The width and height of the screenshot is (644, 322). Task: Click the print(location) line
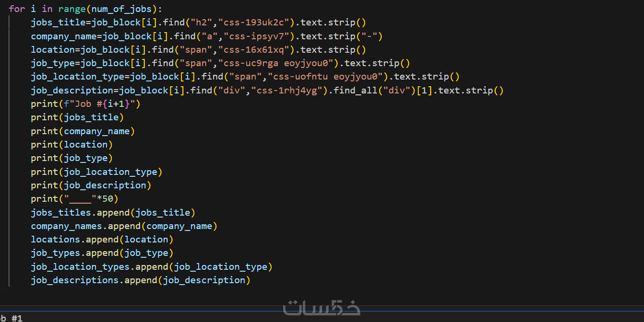72,144
